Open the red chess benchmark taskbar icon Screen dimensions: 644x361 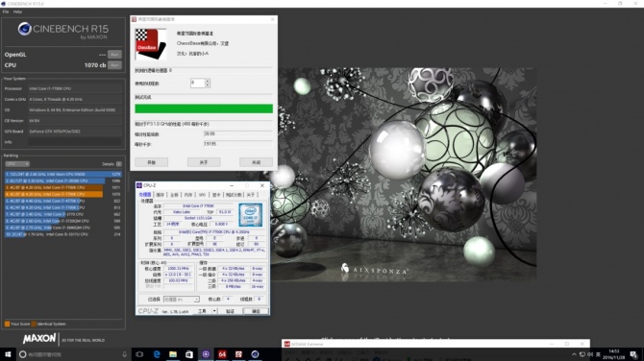click(238, 354)
